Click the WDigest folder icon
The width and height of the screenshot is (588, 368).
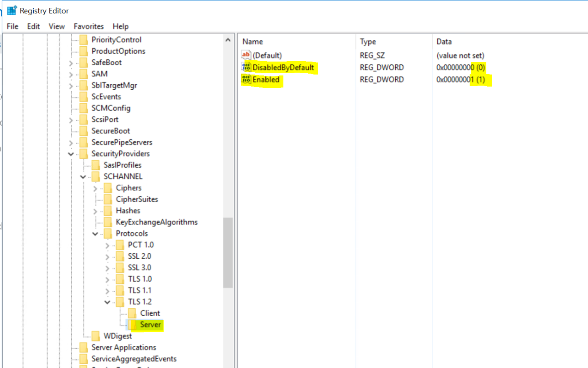[x=96, y=336]
